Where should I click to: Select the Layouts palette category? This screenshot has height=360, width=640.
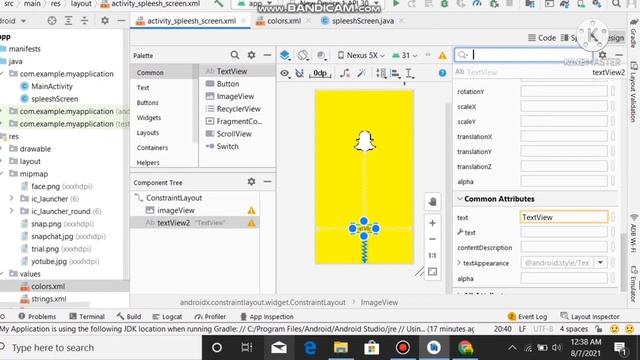[x=148, y=133]
